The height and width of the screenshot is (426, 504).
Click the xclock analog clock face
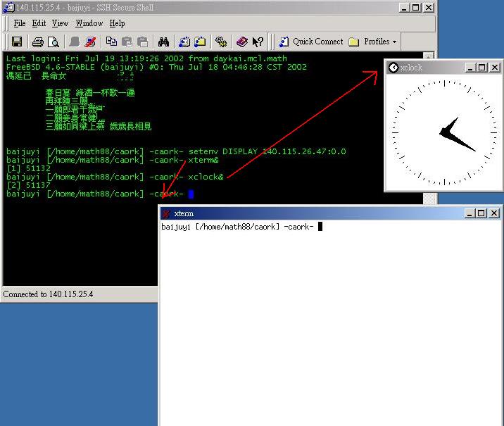coord(443,132)
